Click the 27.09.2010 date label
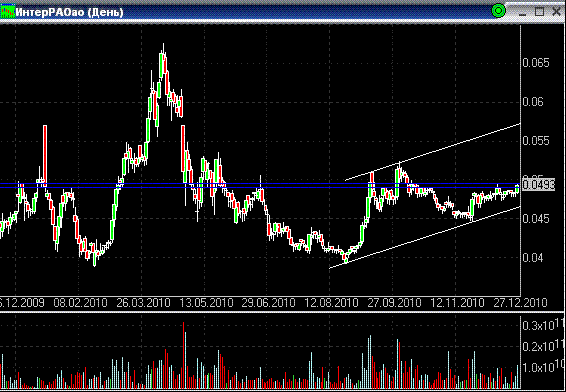This screenshot has height=392, width=566. tap(394, 302)
